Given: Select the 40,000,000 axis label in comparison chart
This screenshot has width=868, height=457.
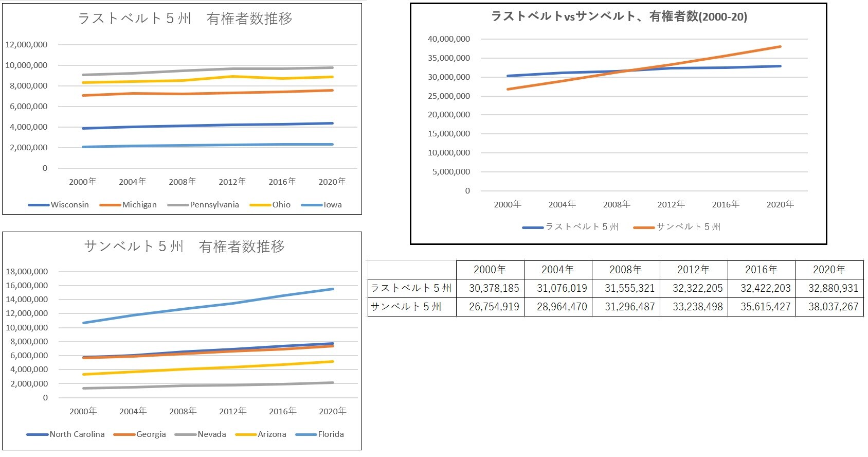Looking at the screenshot, I should (448, 39).
